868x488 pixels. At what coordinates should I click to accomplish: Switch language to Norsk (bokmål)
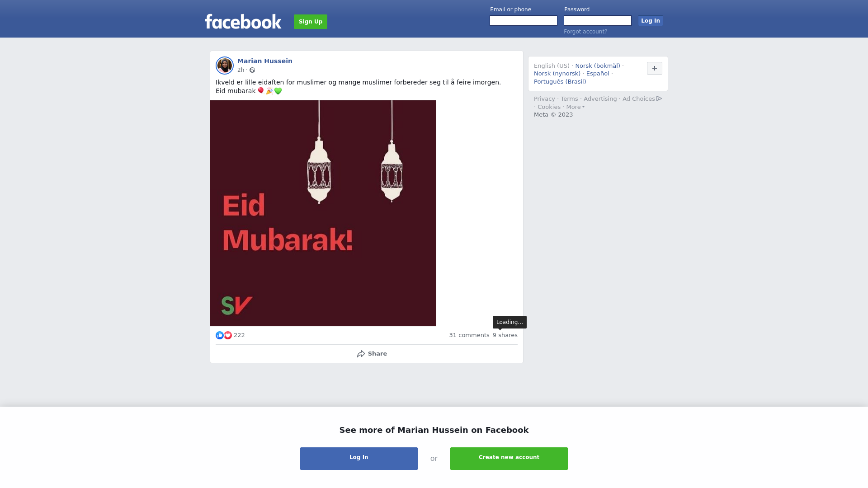(x=598, y=66)
